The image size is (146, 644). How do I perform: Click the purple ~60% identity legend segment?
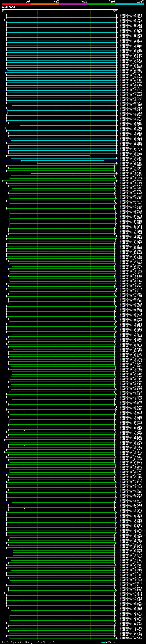tap(73, 4)
